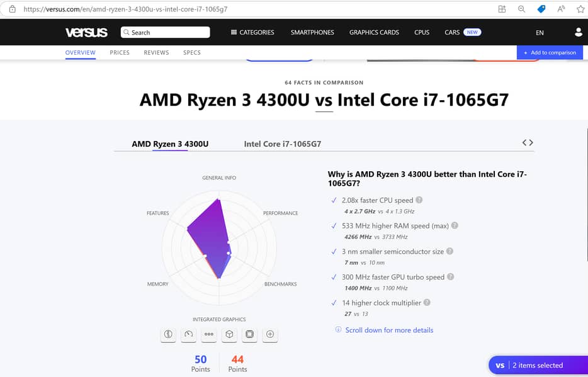The width and height of the screenshot is (588, 377).
Task: Click the blue shopping tag icon in address bar
Action: (541, 9)
